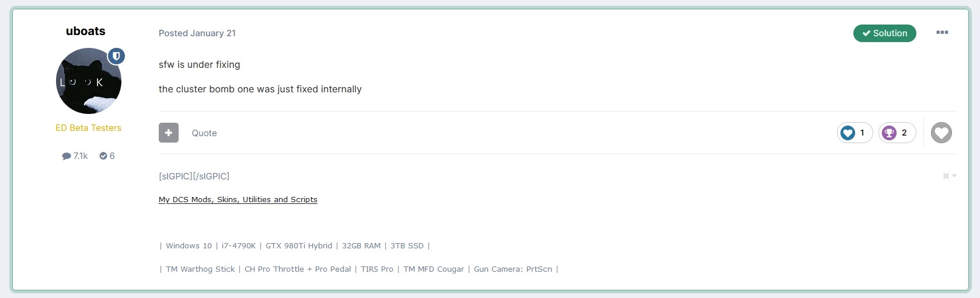
Task: Open the three-dots post options menu
Action: [x=942, y=33]
